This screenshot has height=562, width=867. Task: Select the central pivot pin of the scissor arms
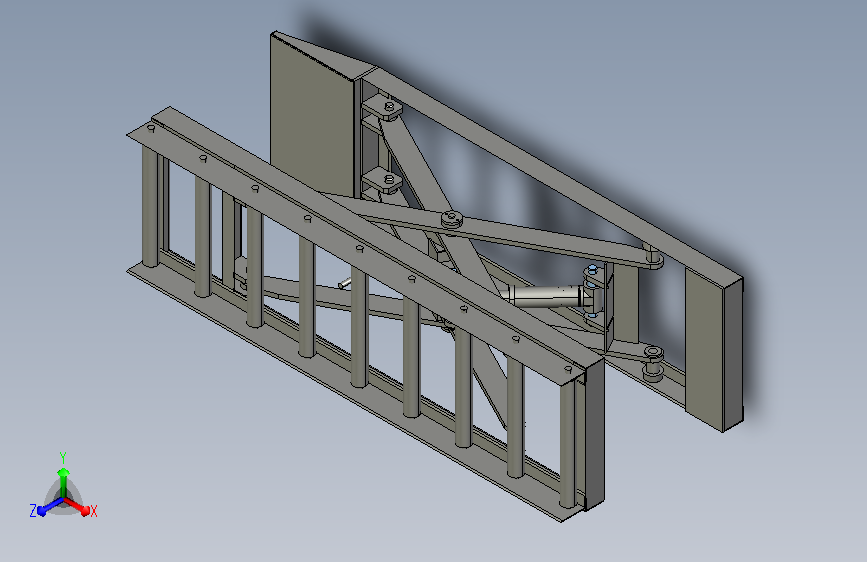pos(453,220)
